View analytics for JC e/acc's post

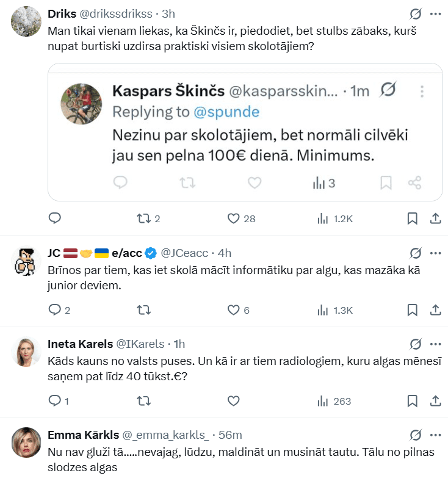pyautogui.click(x=322, y=310)
